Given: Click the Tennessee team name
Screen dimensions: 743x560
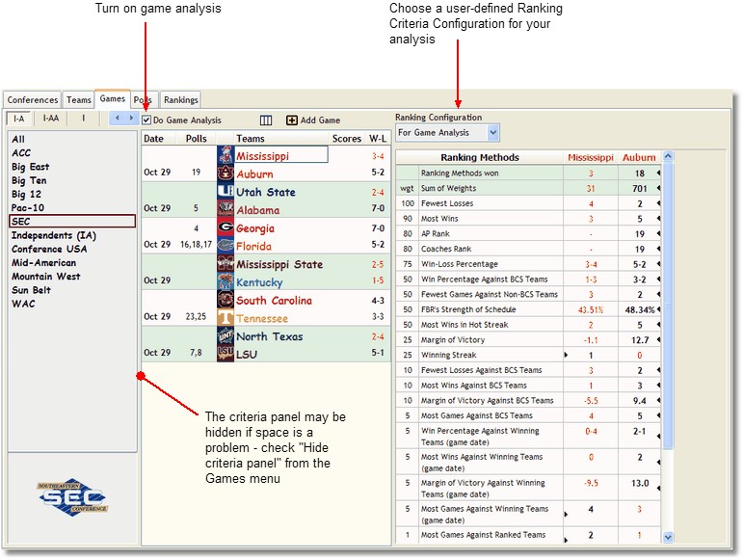Looking at the screenshot, I should (x=262, y=318).
